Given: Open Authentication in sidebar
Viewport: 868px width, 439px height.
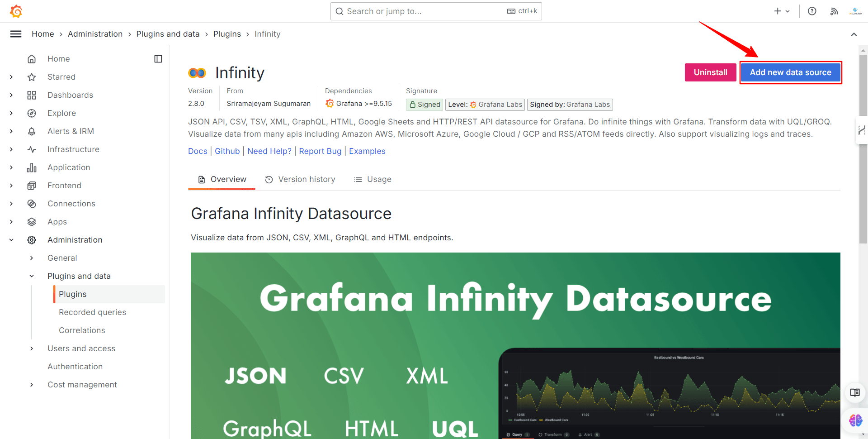Looking at the screenshot, I should click(75, 367).
